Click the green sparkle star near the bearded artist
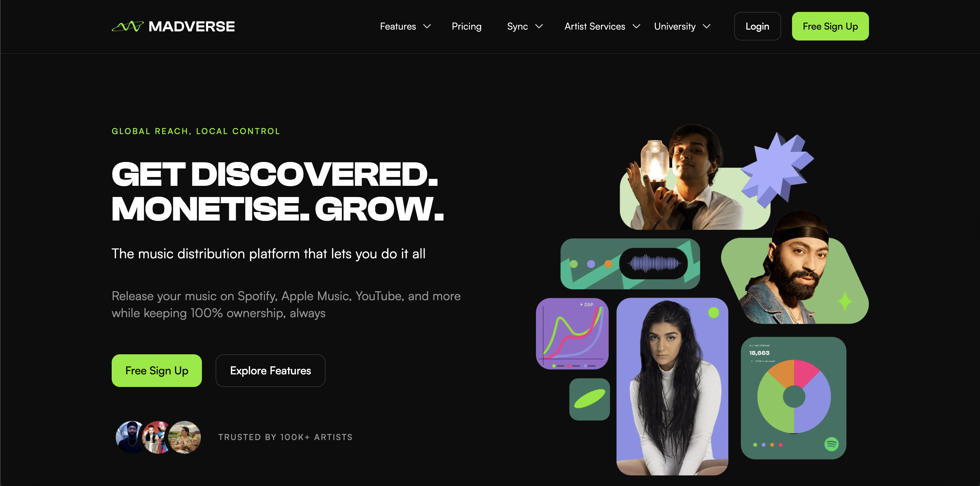Image resolution: width=980 pixels, height=486 pixels. tap(845, 301)
